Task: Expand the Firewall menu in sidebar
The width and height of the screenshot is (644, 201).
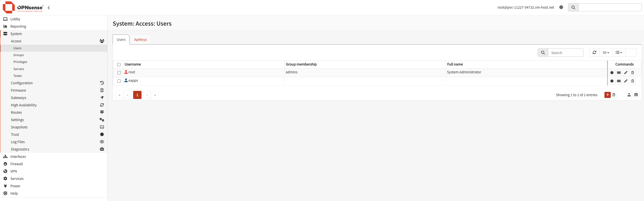Action: click(x=17, y=164)
